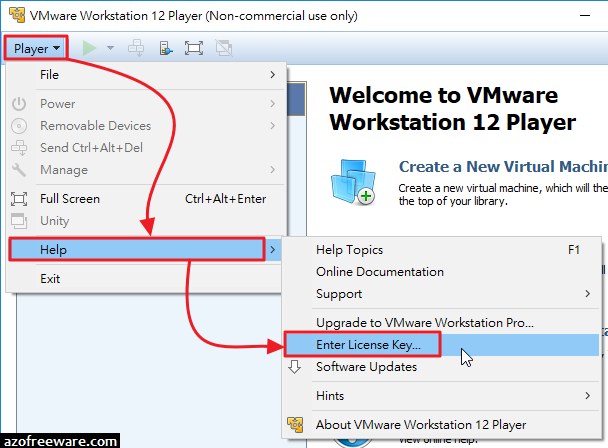Expand the Power submenu chevron
This screenshot has width=608, height=448.
pyautogui.click(x=273, y=104)
